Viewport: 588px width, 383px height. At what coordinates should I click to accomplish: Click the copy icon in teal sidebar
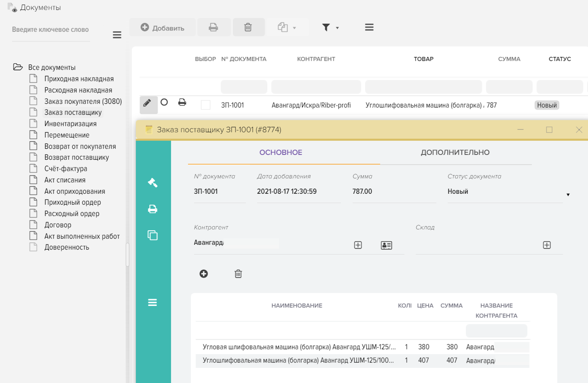(153, 235)
